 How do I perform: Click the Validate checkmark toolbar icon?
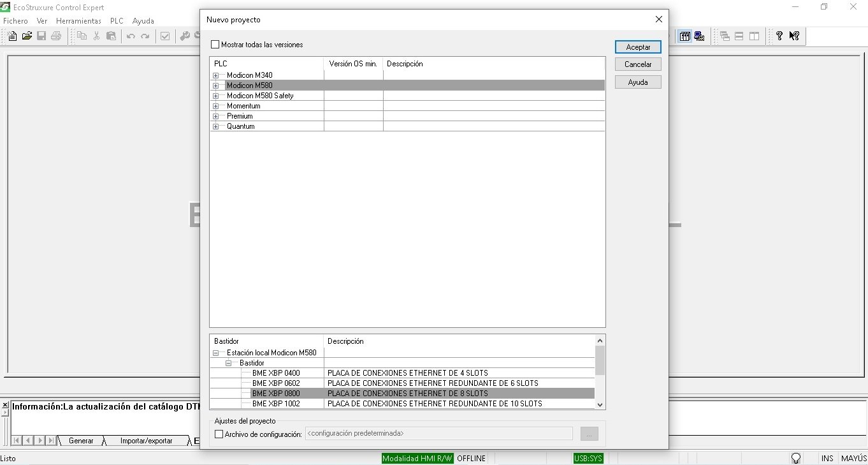pos(165,36)
